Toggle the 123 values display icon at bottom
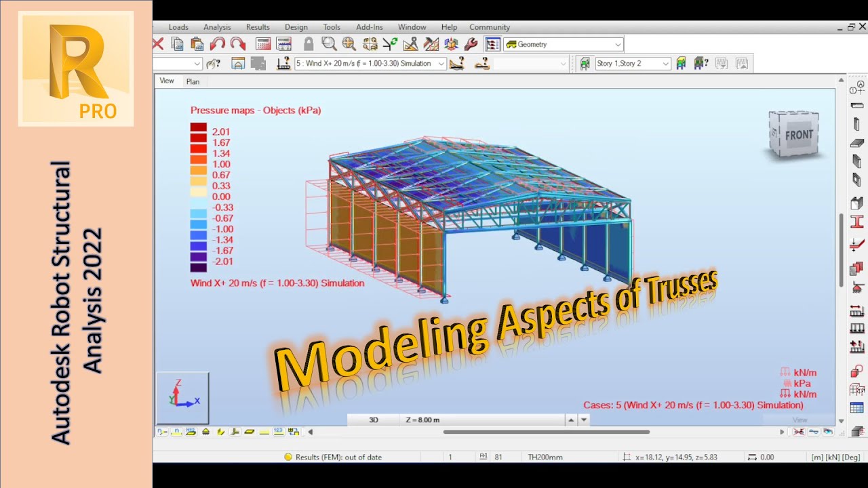Viewport: 868px width, 488px height. click(x=278, y=432)
